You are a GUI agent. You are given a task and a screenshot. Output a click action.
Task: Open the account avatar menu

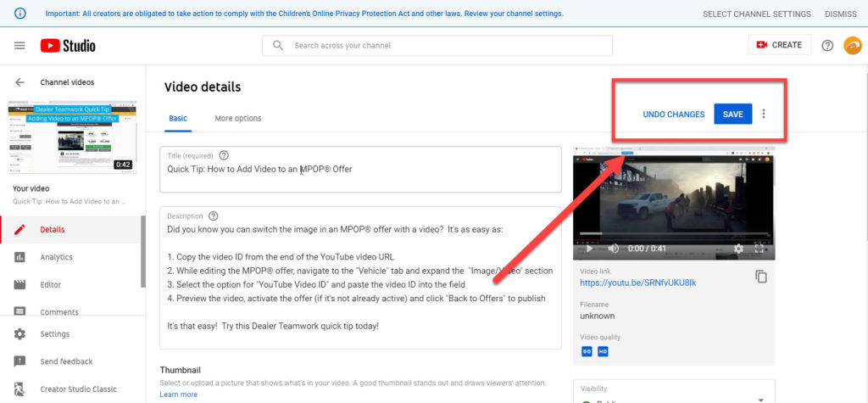pos(852,45)
